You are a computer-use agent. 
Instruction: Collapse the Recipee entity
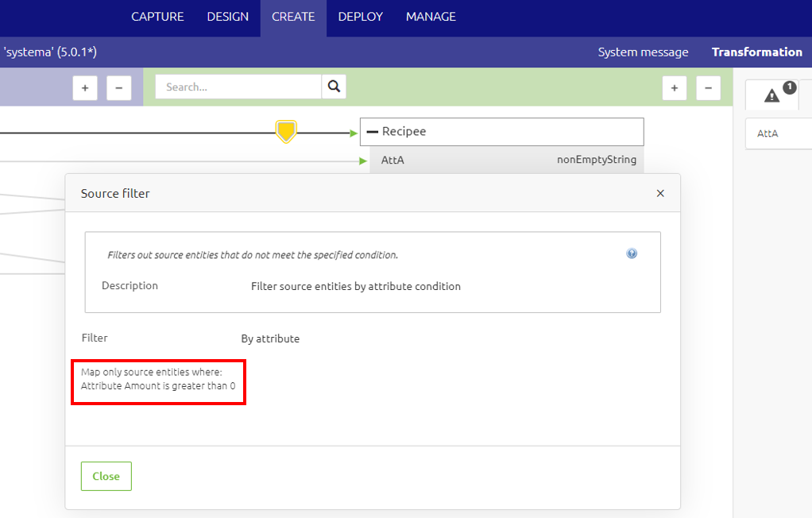click(372, 132)
